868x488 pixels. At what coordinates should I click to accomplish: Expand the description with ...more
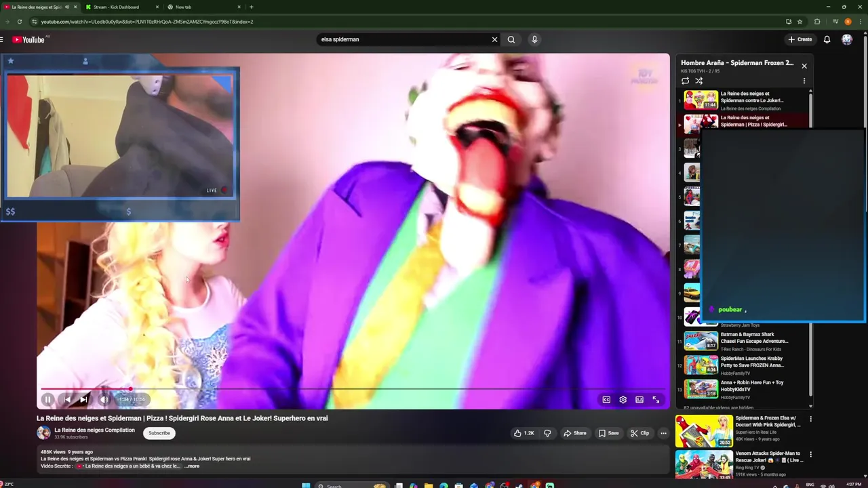(192, 466)
